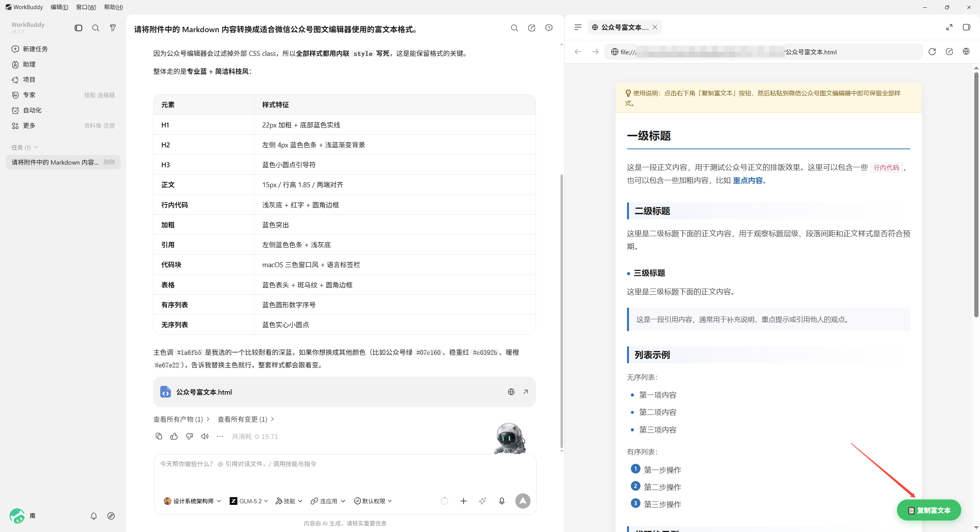Open the 窗口(W) menu
The height and width of the screenshot is (532, 980).
86,7
